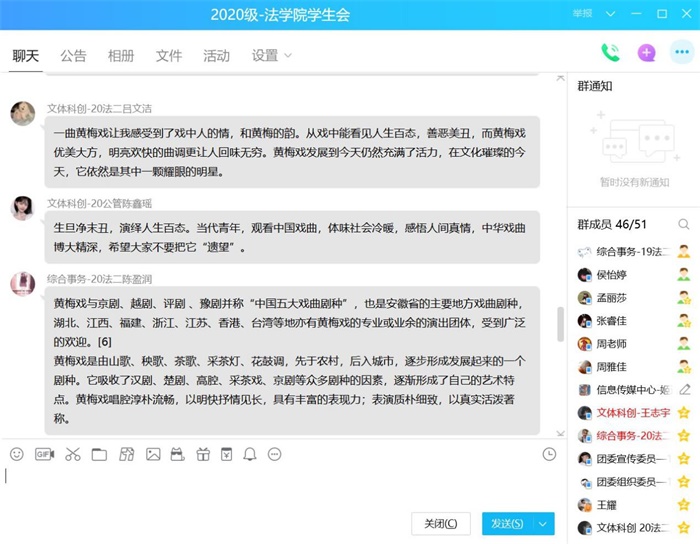This screenshot has height=544, width=700.
Task: Click the pencil icon beside 信息传媒中心
Action: (x=684, y=390)
